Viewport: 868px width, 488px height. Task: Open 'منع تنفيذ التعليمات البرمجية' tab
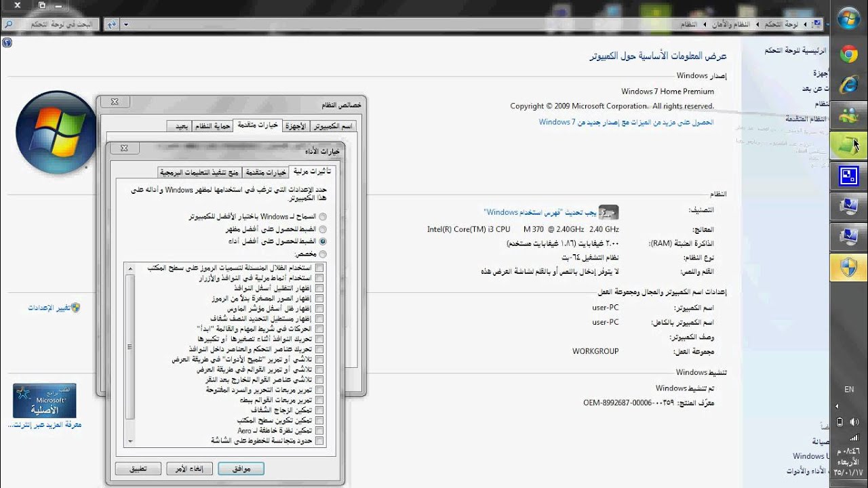tap(200, 173)
